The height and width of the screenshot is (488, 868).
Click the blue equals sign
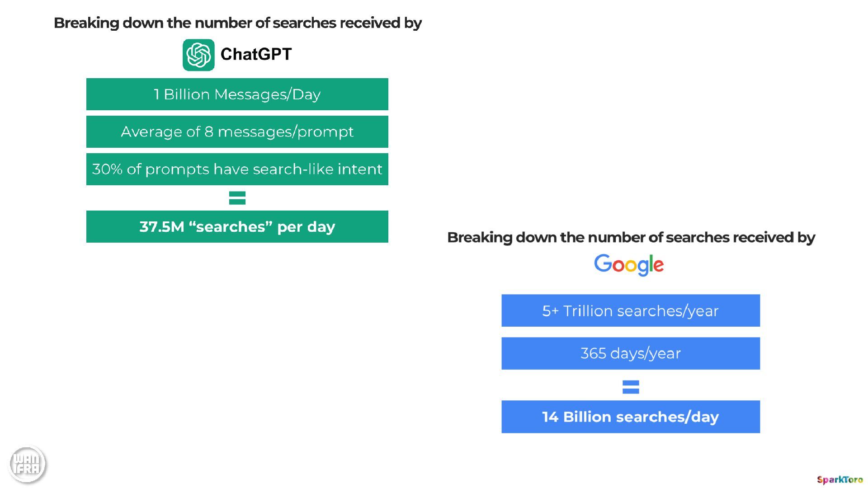pyautogui.click(x=630, y=387)
